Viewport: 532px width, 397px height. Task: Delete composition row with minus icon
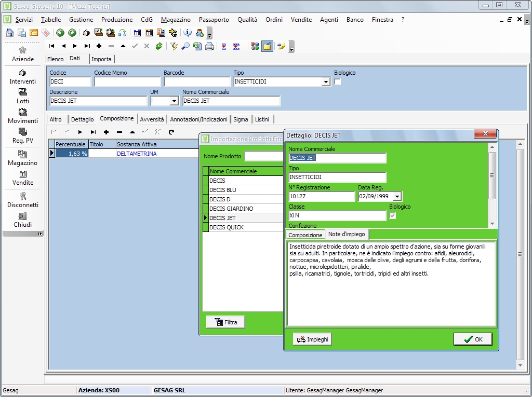pyautogui.click(x=119, y=132)
